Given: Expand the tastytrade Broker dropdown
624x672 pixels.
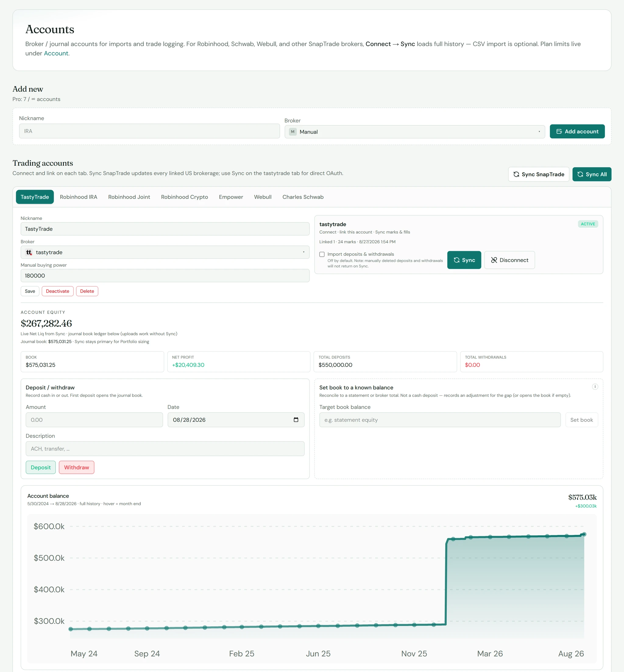Looking at the screenshot, I should (x=165, y=252).
